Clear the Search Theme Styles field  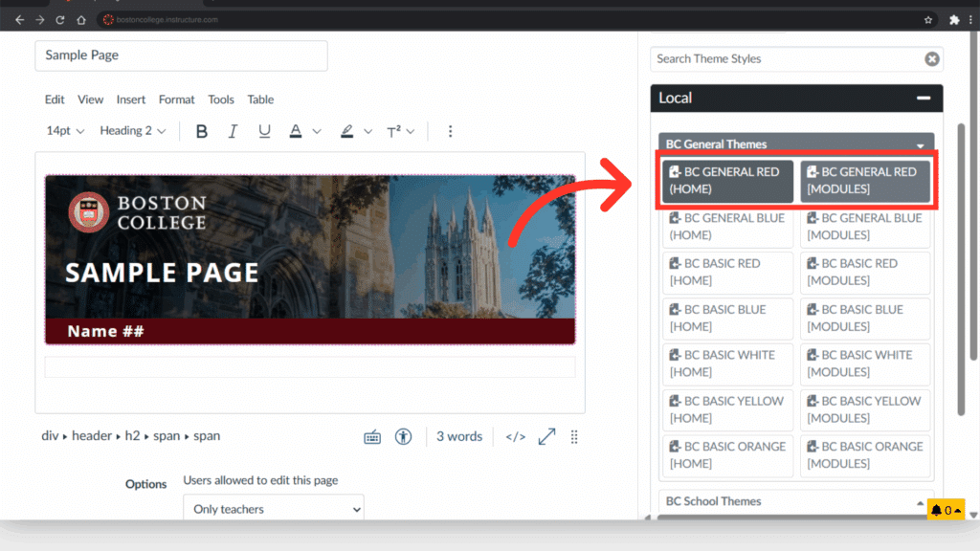[x=932, y=58]
